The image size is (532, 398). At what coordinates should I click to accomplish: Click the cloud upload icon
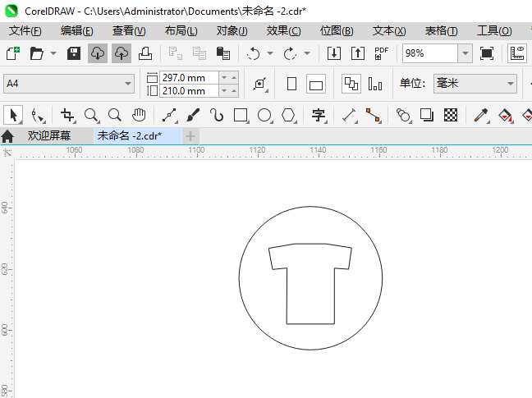(x=122, y=53)
